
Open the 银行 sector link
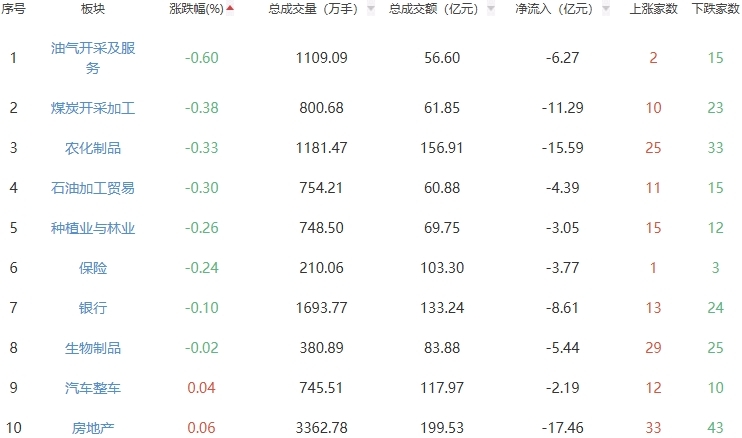tap(93, 308)
